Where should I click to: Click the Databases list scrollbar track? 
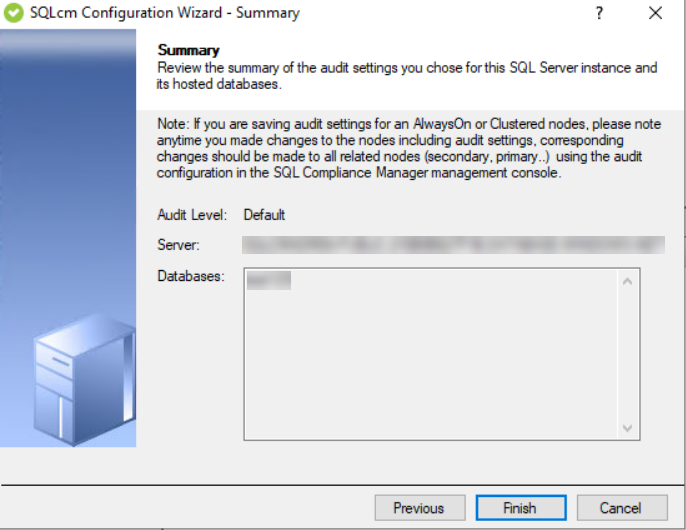pyautogui.click(x=628, y=355)
